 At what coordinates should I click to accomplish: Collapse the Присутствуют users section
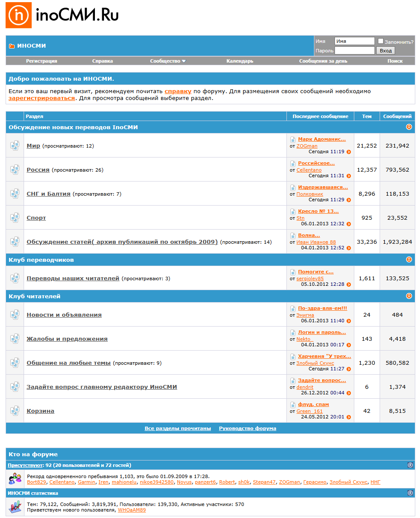410,465
